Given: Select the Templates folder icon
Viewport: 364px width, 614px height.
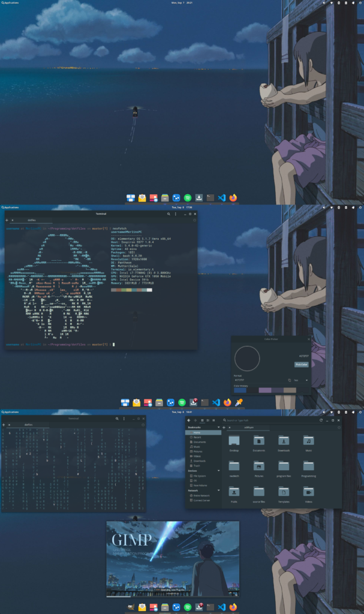Looking at the screenshot, I should coord(284,491).
